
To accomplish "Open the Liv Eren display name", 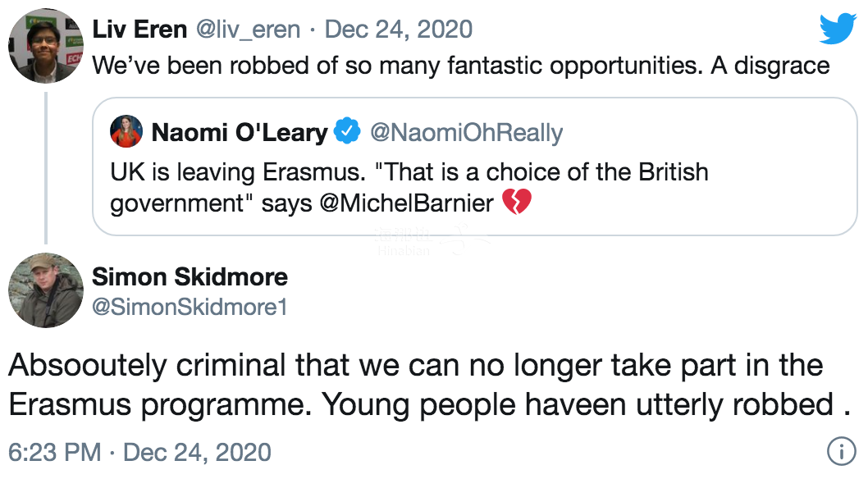I will point(139,30).
